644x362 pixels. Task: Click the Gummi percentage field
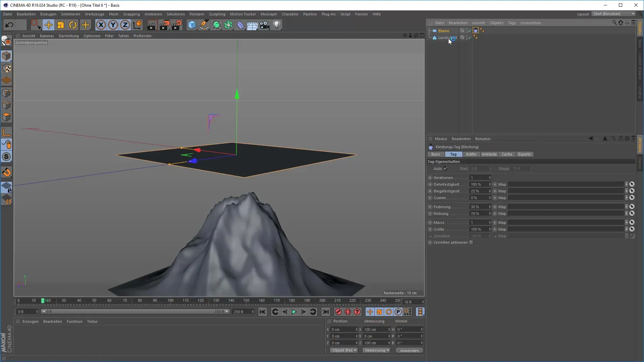pos(478,198)
